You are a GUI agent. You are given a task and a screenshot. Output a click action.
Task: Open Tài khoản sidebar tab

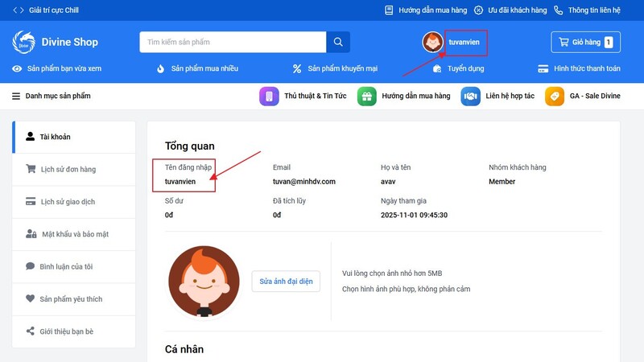tap(74, 137)
